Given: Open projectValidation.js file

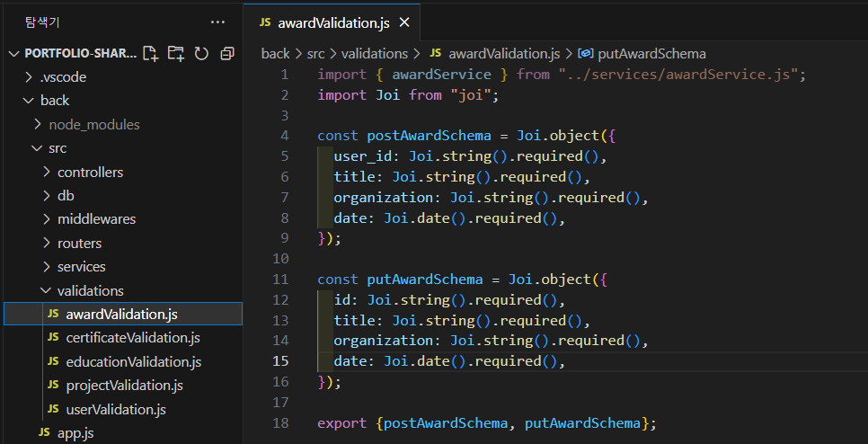Looking at the screenshot, I should coord(123,386).
